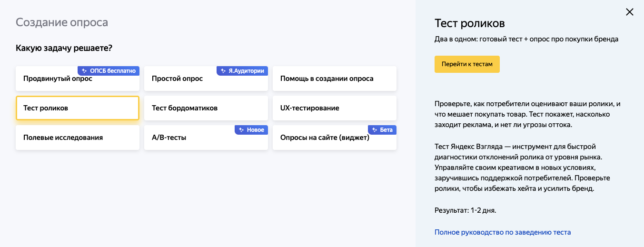644x247 pixels.
Task: Open Полное руководство по заведению теста link
Action: (503, 232)
